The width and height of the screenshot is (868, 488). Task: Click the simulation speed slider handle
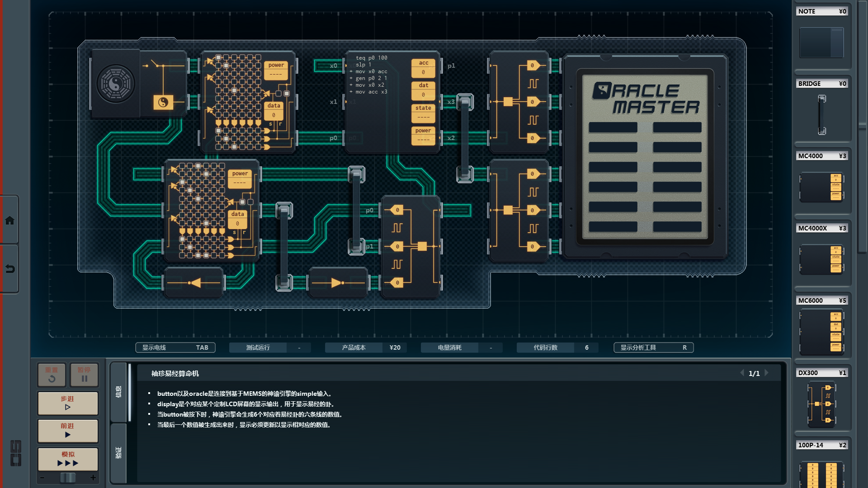[68, 478]
